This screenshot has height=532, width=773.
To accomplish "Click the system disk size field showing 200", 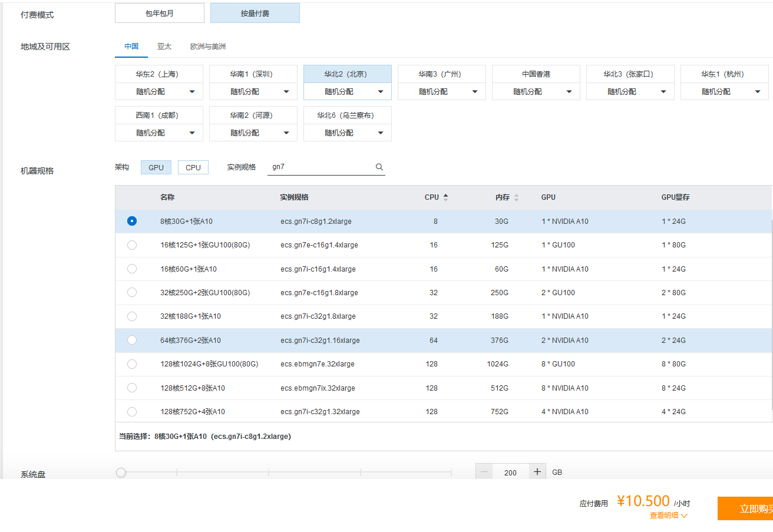I will (x=510, y=472).
